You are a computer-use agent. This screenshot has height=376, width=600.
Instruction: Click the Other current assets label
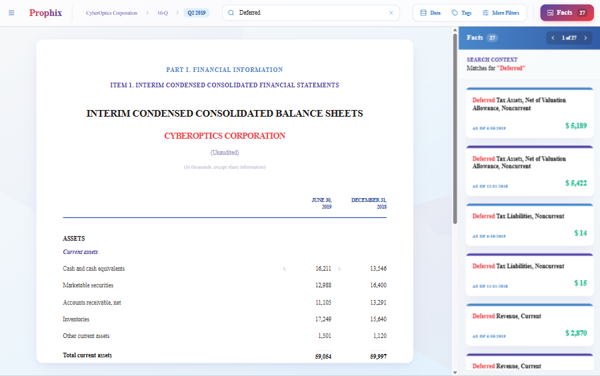86,335
